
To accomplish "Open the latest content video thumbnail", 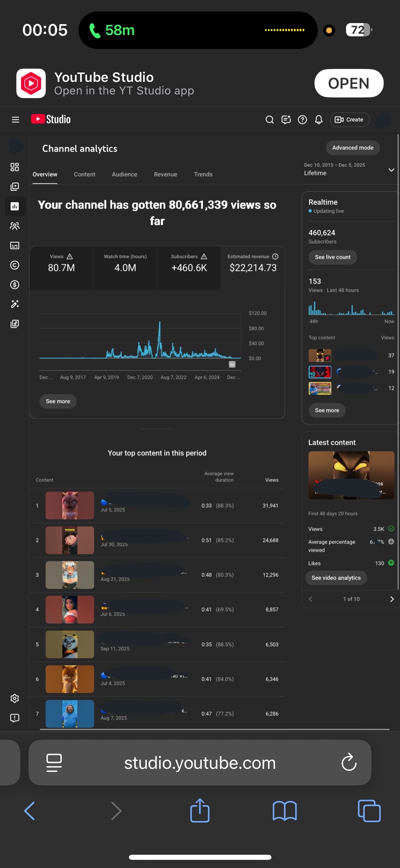I will 351,475.
